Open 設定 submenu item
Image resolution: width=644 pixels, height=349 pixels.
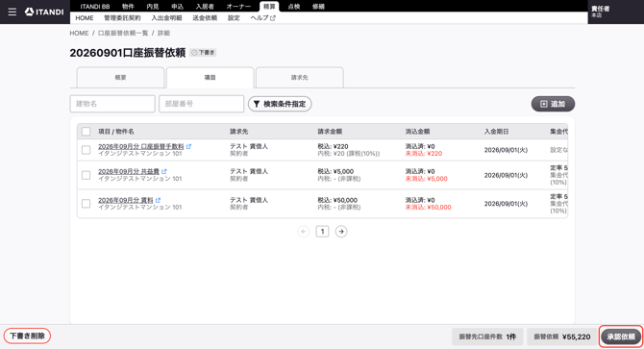coord(234,18)
